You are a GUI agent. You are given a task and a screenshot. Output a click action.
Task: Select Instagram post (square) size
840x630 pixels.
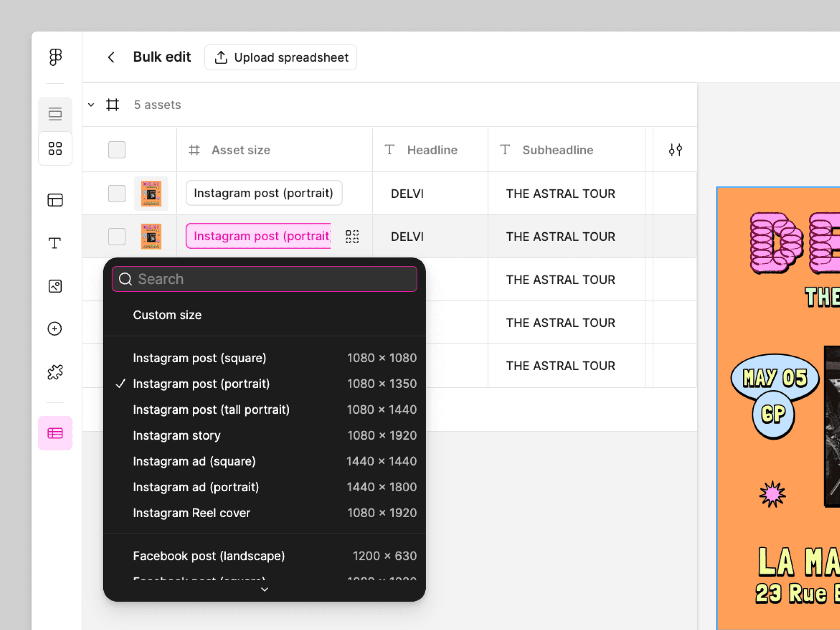264,358
